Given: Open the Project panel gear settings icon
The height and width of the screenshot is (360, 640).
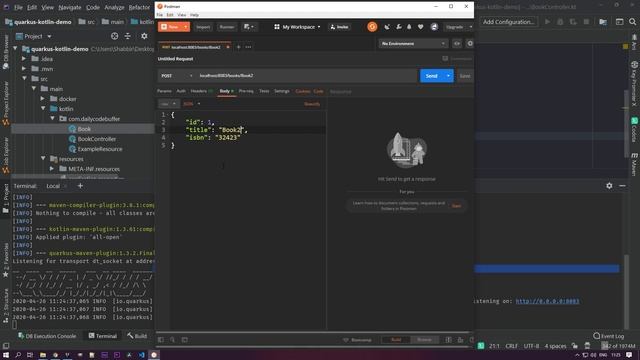Looking at the screenshot, I should [x=144, y=36].
